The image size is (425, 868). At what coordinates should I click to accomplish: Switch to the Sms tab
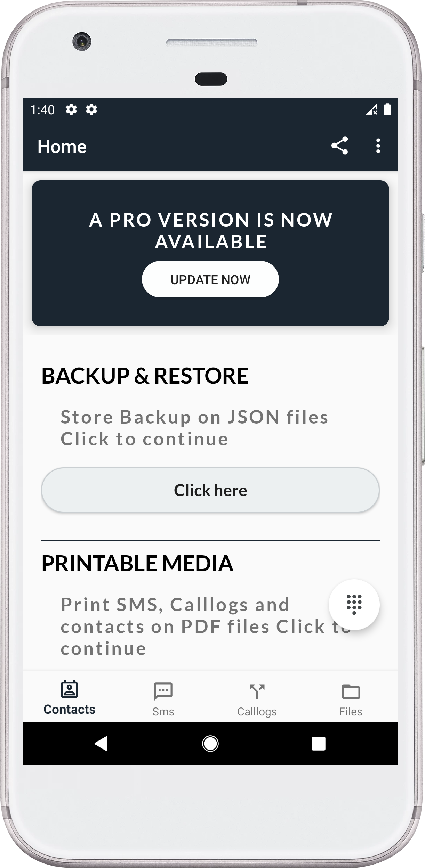point(163,699)
